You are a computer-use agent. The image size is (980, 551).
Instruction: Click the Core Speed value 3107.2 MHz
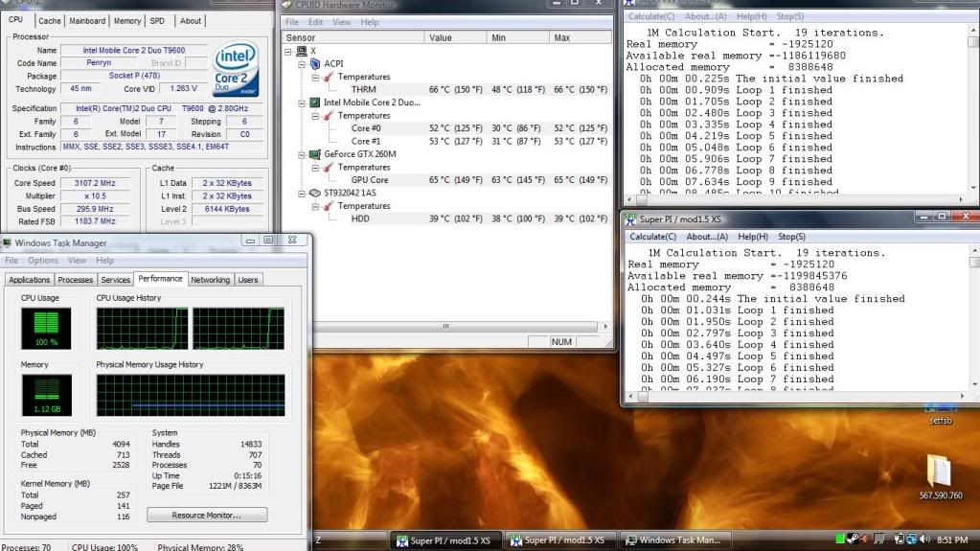95,183
